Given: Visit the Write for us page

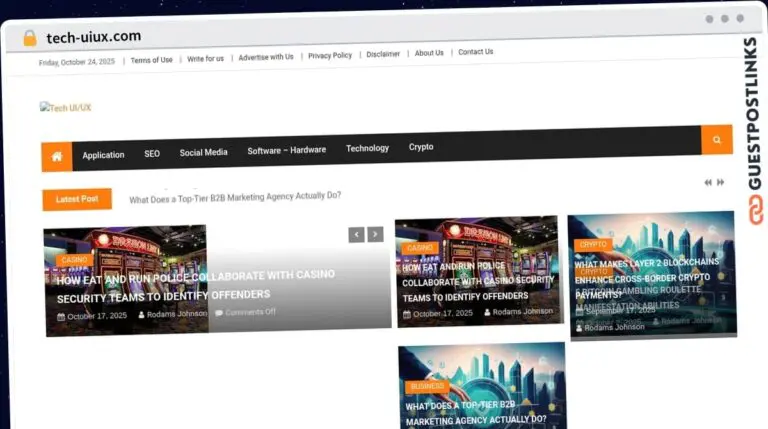Looking at the screenshot, I should (205, 59).
